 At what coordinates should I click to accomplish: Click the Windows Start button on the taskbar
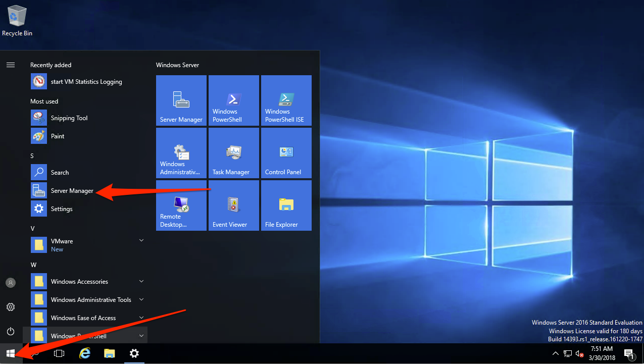[x=11, y=353]
